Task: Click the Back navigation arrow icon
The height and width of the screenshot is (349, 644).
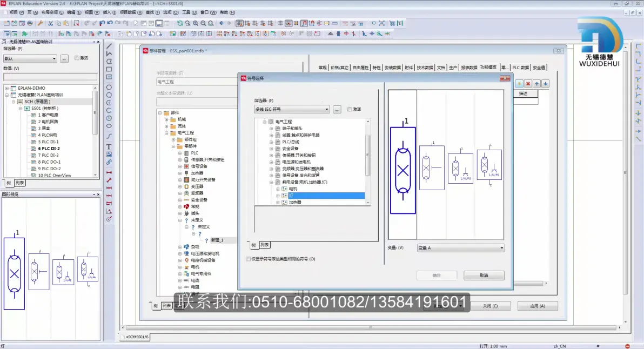Action: click(222, 23)
